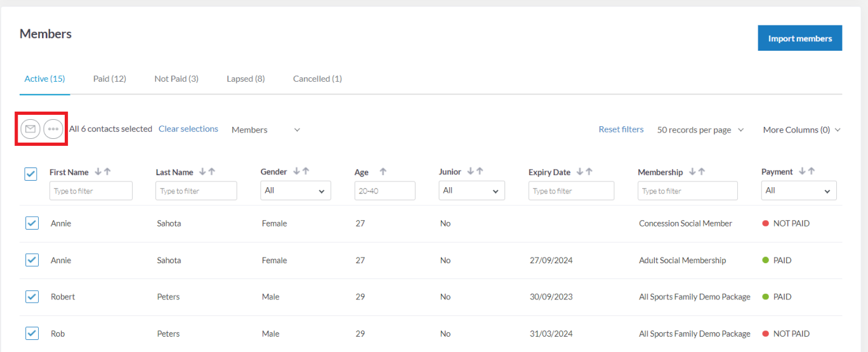Open the Lapsed (8) tab

[246, 79]
